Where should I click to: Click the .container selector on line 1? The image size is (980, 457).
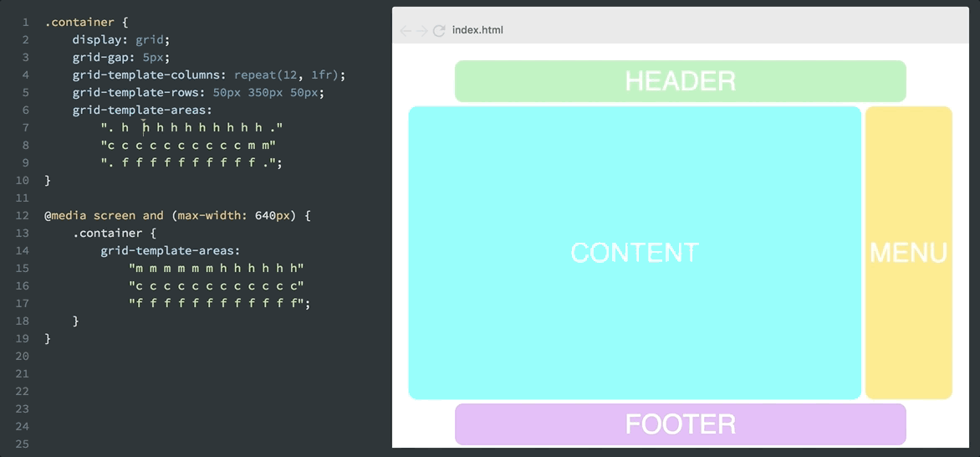coord(79,23)
